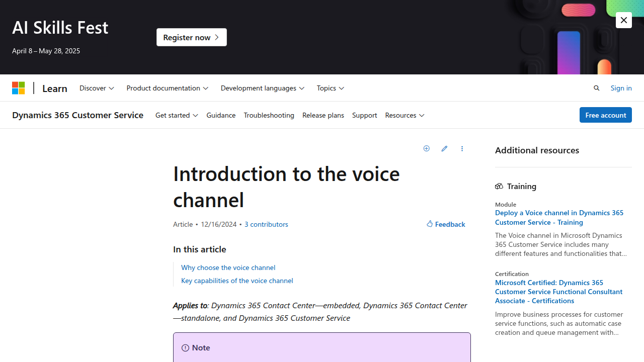Open the Microsoft logo home link

[19, 88]
